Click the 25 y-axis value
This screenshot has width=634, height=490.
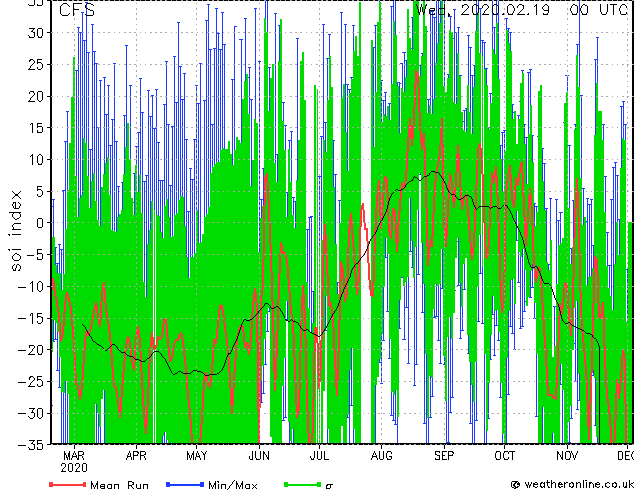pos(36,64)
